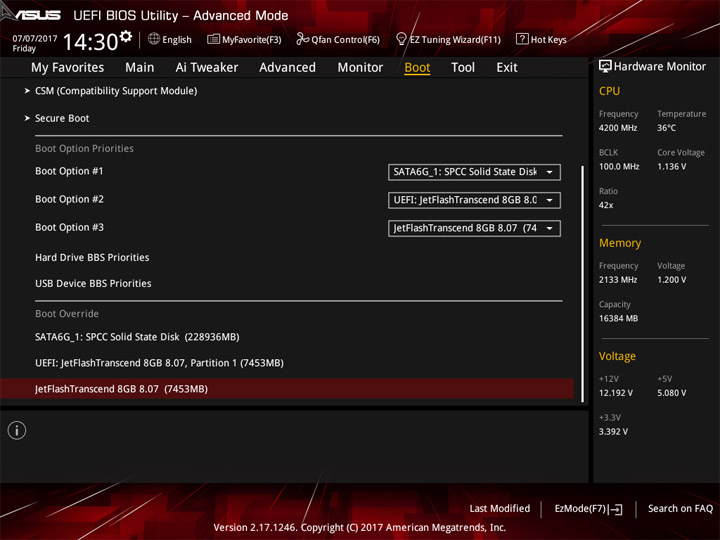Boot from UEFI: JetFlashTranscend Partition 1 override
This screenshot has width=720, height=540.
pos(159,363)
